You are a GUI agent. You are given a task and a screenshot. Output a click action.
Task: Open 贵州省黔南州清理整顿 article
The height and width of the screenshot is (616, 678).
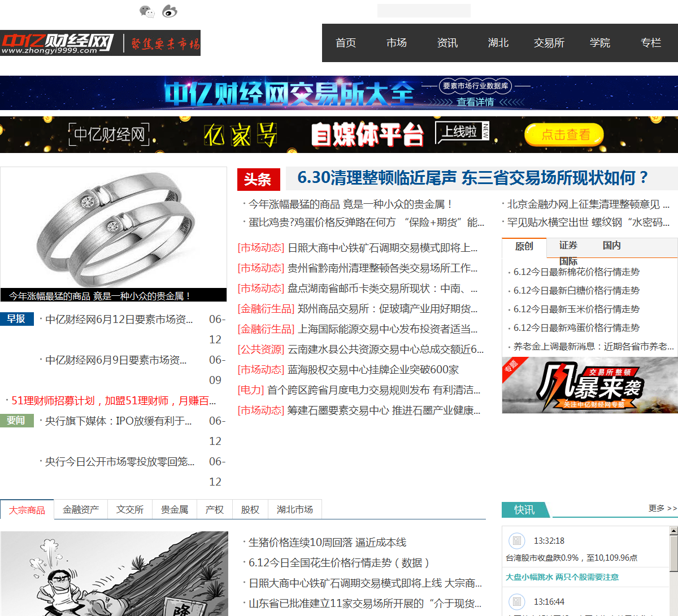pyautogui.click(x=383, y=268)
